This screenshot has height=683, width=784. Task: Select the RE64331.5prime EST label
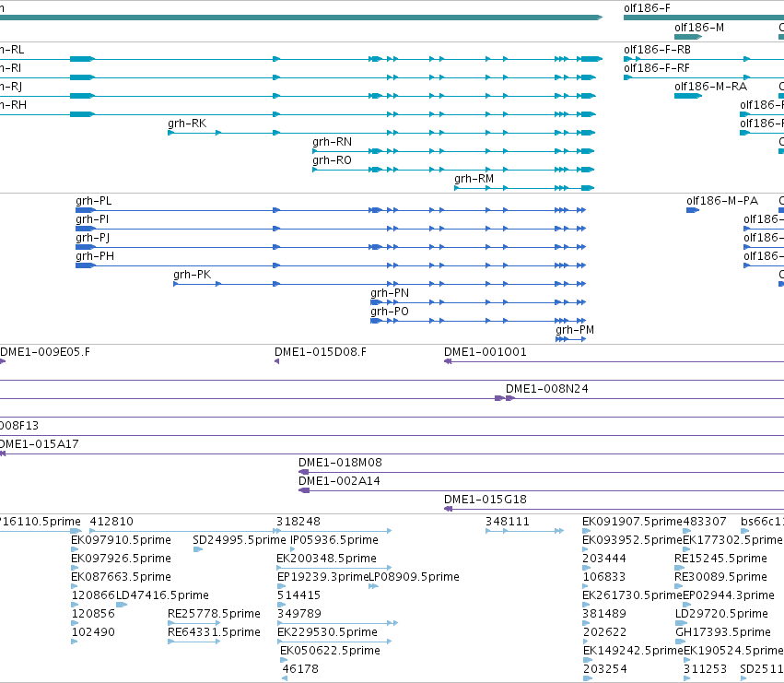[214, 632]
